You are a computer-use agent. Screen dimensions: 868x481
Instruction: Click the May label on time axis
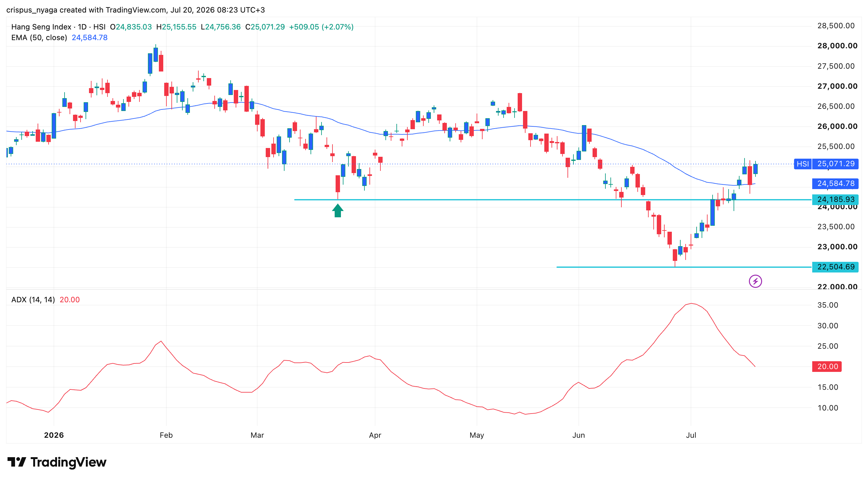[477, 435]
